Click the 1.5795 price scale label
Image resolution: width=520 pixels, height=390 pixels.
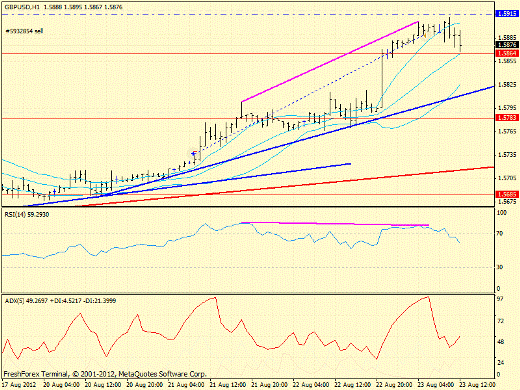click(507, 108)
